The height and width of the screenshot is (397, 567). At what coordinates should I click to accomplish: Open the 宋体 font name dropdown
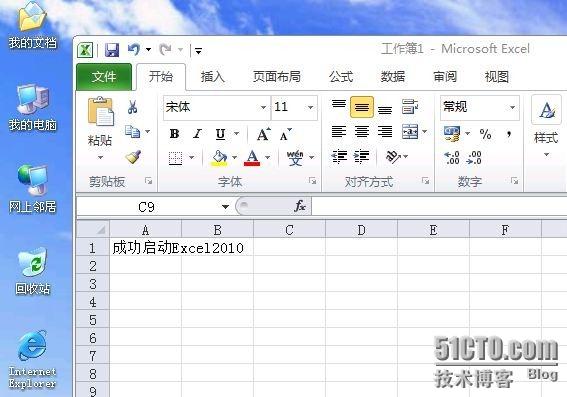pos(263,107)
